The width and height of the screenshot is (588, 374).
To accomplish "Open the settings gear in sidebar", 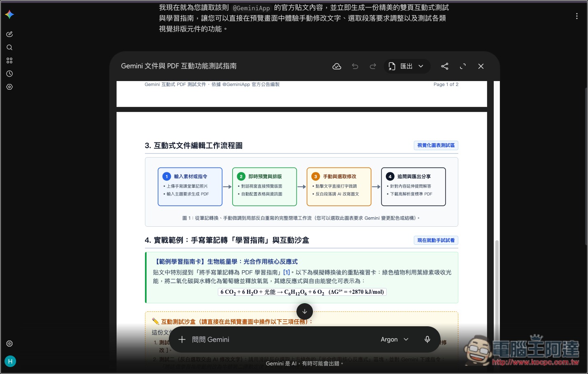I will point(9,344).
